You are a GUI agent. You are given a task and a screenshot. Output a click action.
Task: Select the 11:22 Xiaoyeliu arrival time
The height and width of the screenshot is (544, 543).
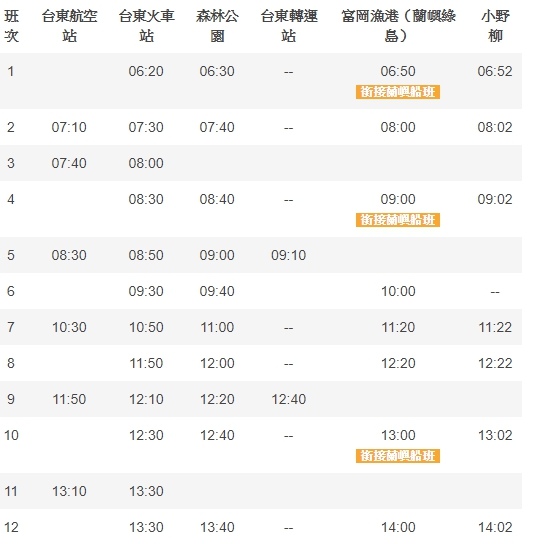pyautogui.click(x=495, y=328)
